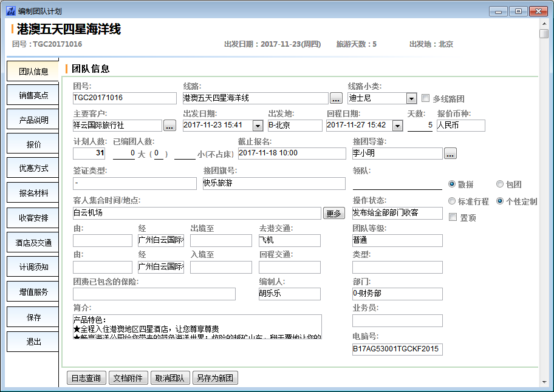Viewport: 554px width, 392px height.
Task: Click the 操作状态 field
Action: [x=397, y=213]
